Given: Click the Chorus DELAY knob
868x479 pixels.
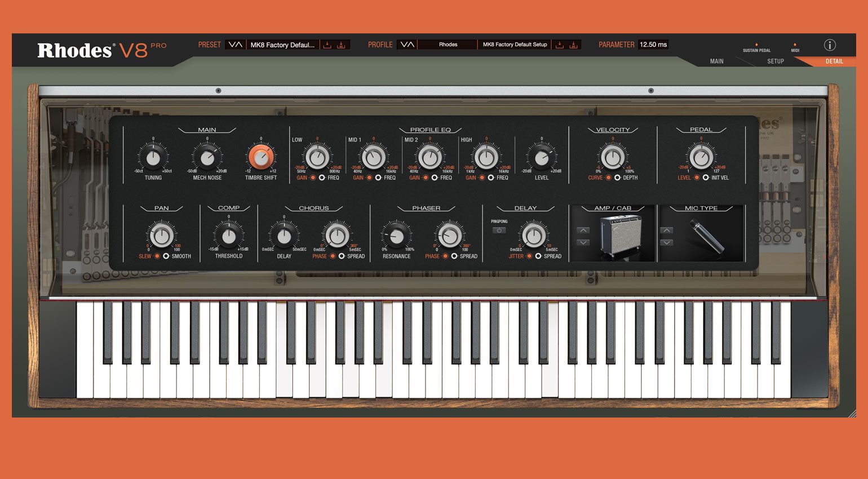Looking at the screenshot, I should point(284,236).
